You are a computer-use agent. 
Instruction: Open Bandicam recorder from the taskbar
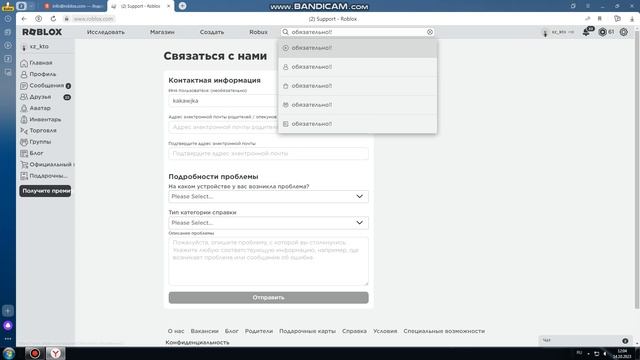pos(35,353)
